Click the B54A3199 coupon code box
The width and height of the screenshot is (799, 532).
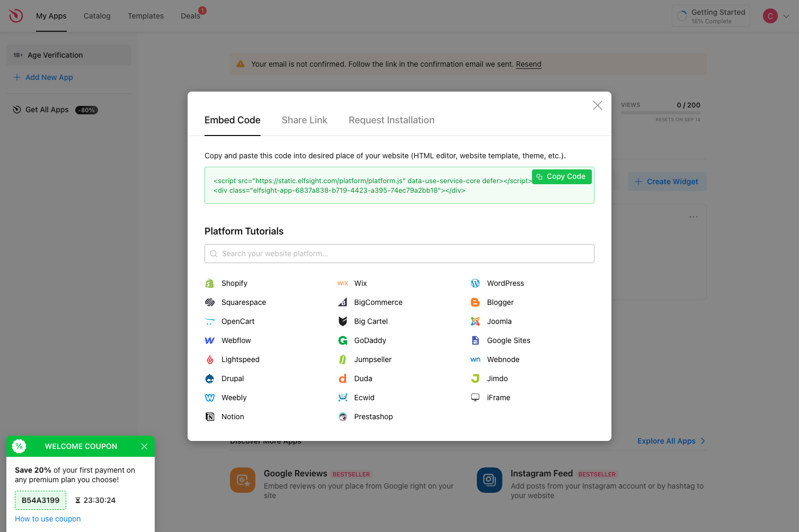41,500
